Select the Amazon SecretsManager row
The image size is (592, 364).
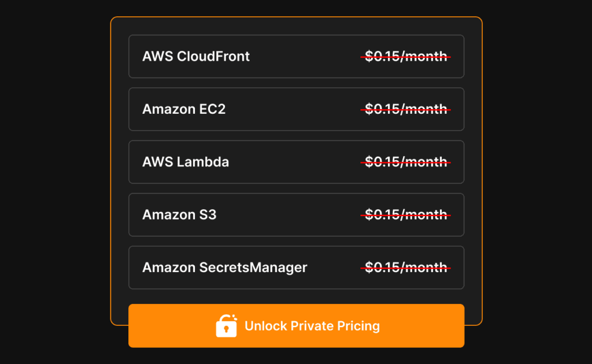pos(296,268)
